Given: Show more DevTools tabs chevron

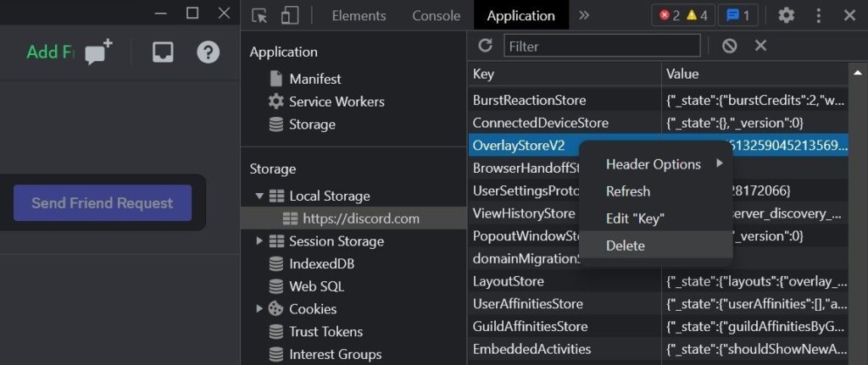Looking at the screenshot, I should 584,15.
